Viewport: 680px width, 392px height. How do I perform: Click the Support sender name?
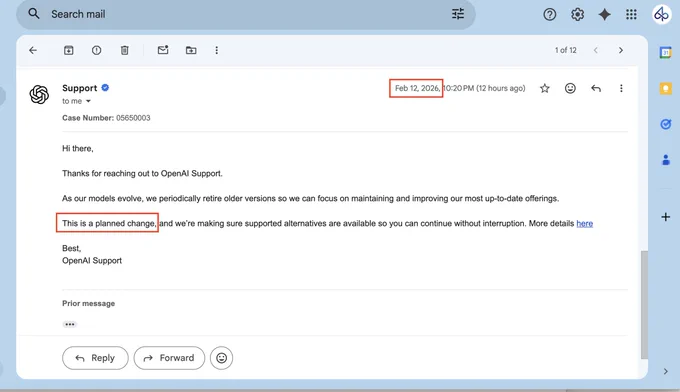tap(79, 88)
